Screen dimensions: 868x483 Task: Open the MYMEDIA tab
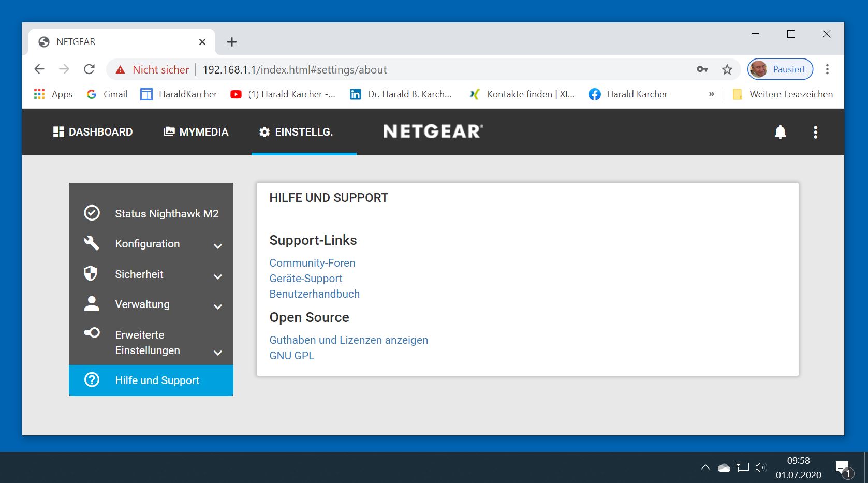click(x=196, y=132)
